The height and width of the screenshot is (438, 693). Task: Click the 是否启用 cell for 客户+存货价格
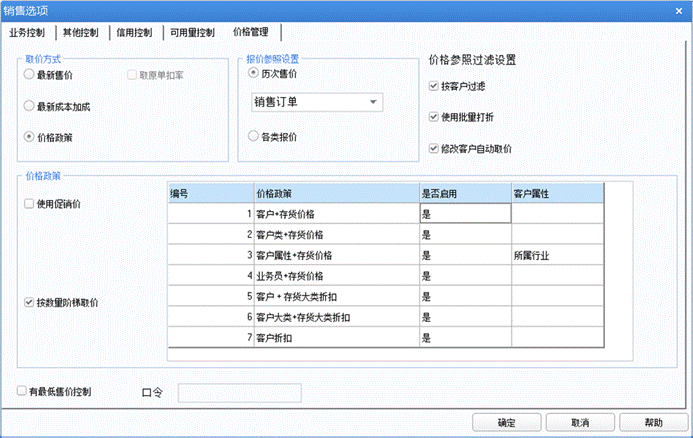465,213
